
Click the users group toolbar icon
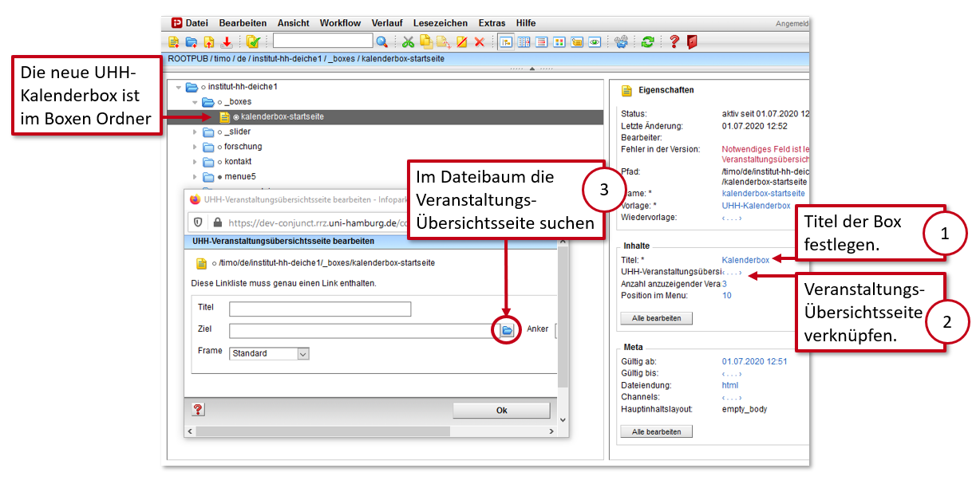click(621, 41)
